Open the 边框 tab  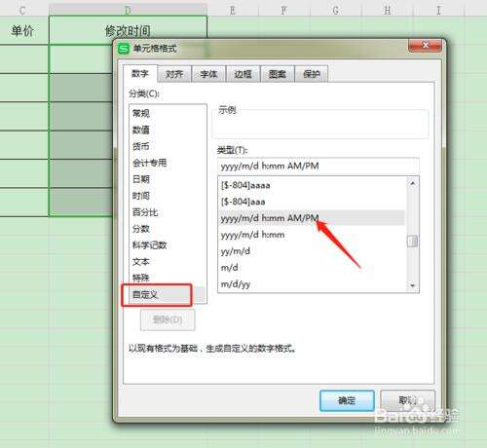coord(243,74)
